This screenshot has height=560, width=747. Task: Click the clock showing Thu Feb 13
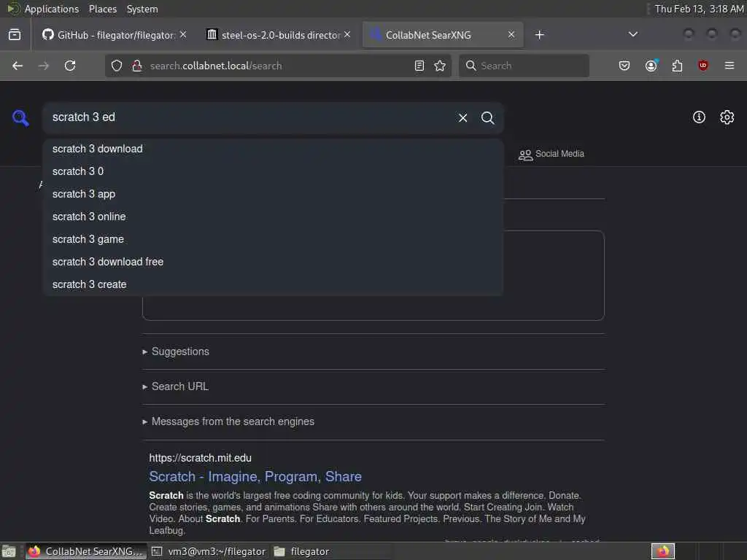(699, 9)
